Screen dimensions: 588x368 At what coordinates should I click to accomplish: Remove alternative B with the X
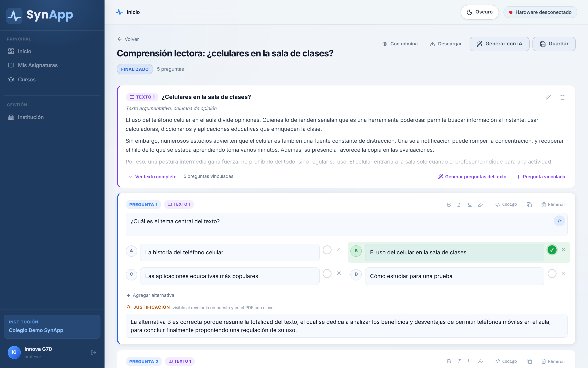pyautogui.click(x=563, y=249)
